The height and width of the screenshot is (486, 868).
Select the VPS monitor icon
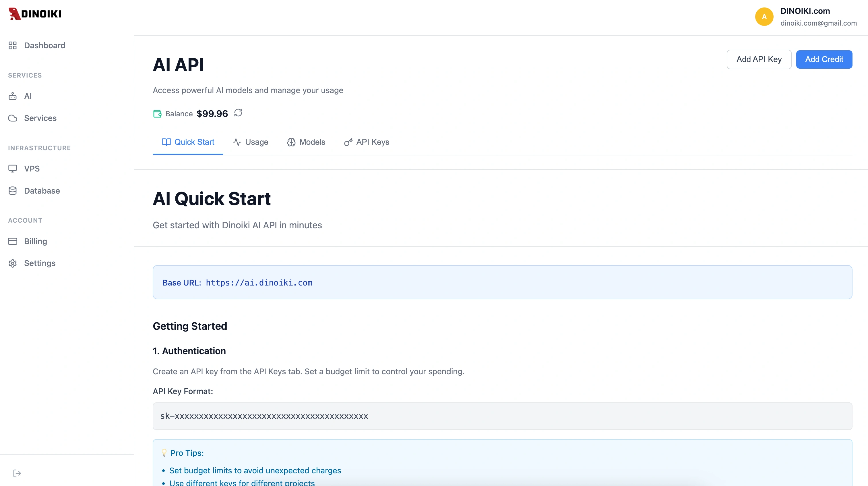click(x=13, y=168)
